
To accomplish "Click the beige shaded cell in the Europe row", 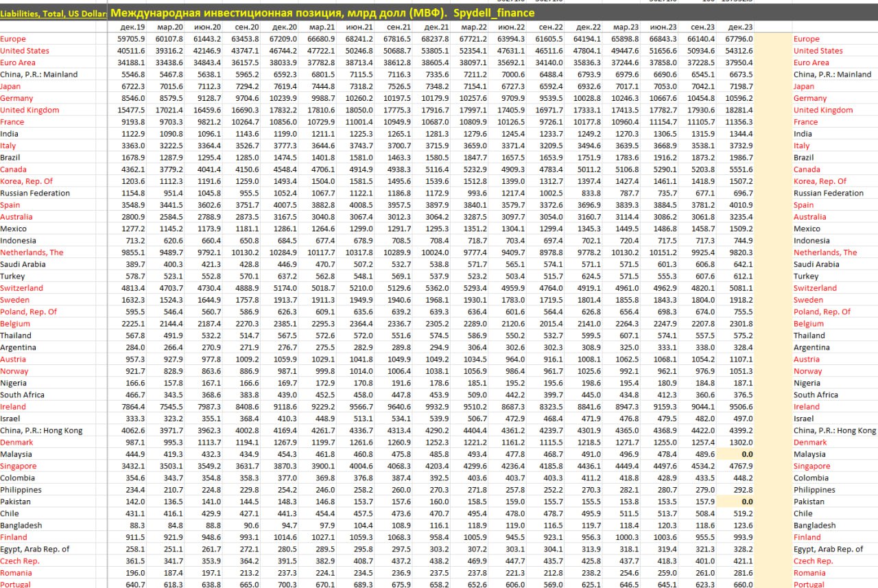I will pos(772,39).
